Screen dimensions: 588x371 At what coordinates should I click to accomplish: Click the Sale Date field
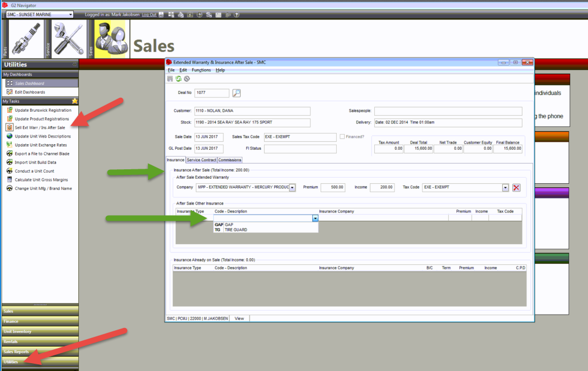click(209, 137)
